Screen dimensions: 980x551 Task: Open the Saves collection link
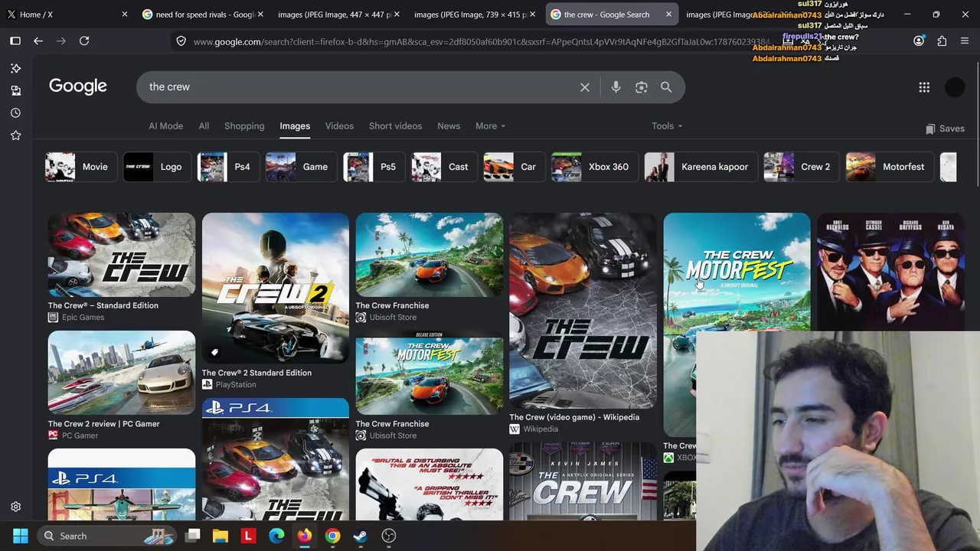945,129
